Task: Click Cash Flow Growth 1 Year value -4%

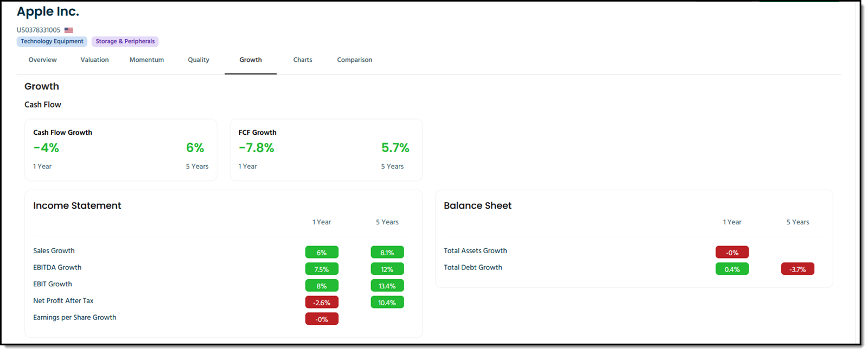Action: [46, 148]
